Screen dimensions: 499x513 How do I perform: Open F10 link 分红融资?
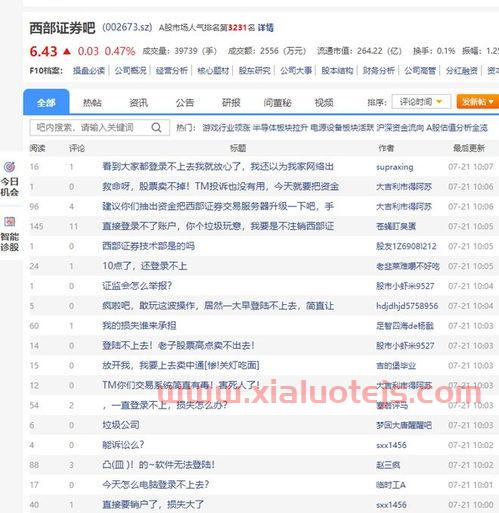click(x=462, y=70)
